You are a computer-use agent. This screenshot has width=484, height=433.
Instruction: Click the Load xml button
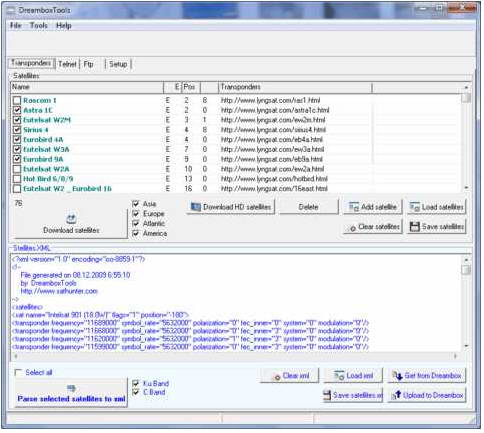click(353, 376)
